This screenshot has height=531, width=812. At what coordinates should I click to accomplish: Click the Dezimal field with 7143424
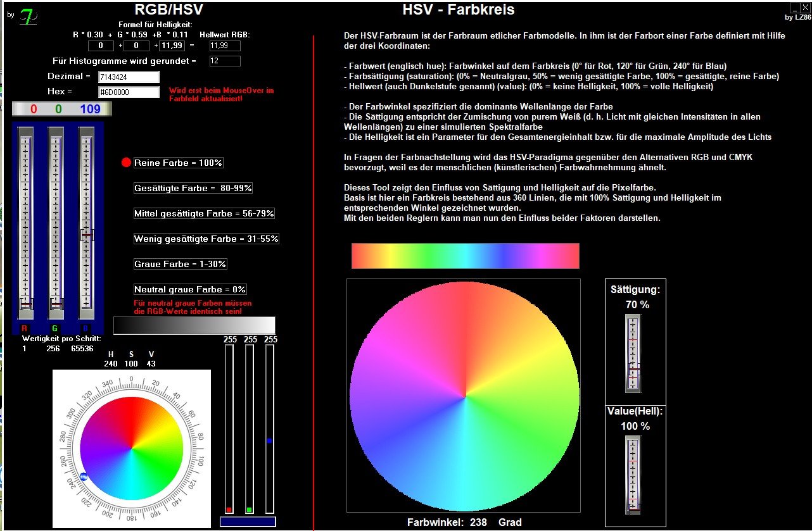[129, 77]
